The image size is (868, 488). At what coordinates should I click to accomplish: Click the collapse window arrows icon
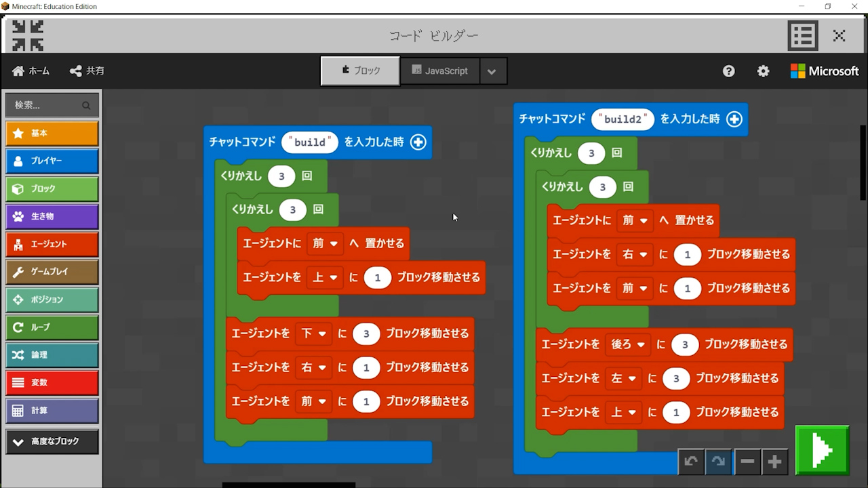[28, 35]
